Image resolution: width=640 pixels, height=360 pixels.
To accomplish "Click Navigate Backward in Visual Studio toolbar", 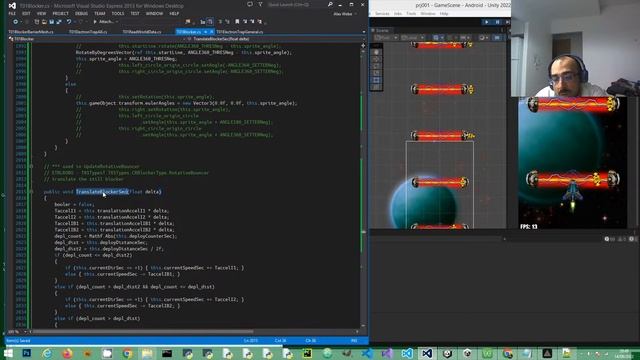I will click(x=16, y=22).
